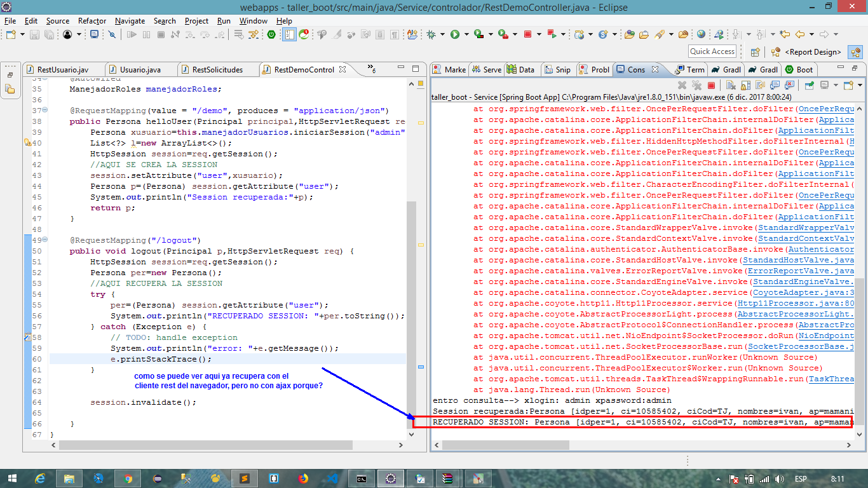Click Open Perspective icon
The height and width of the screenshot is (488, 868).
pyautogui.click(x=756, y=52)
